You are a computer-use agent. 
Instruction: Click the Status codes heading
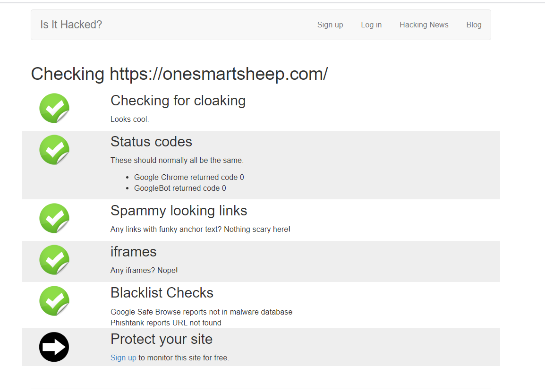(151, 142)
